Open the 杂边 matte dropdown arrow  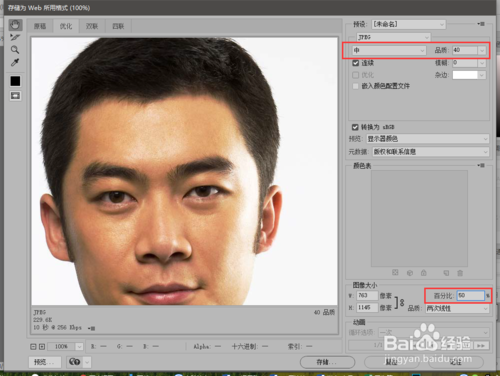482,75
